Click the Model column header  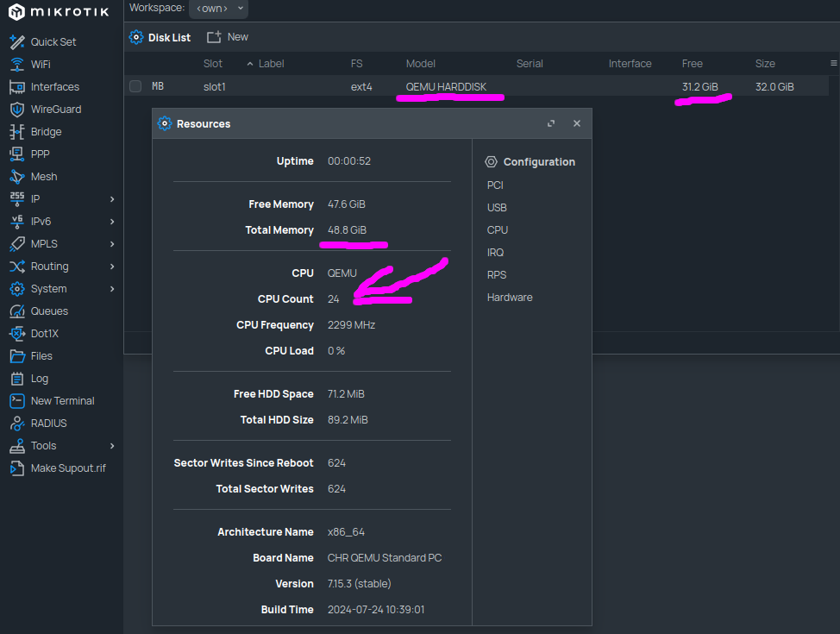(x=421, y=64)
